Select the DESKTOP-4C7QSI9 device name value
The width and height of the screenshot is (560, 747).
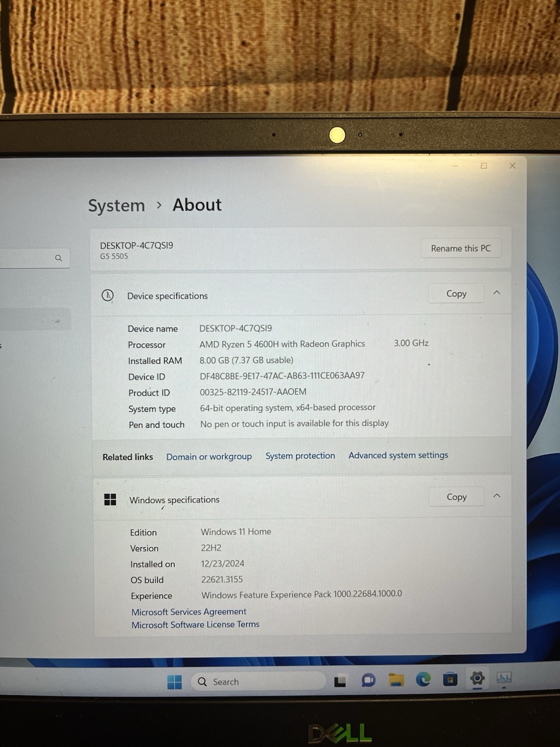click(x=236, y=328)
